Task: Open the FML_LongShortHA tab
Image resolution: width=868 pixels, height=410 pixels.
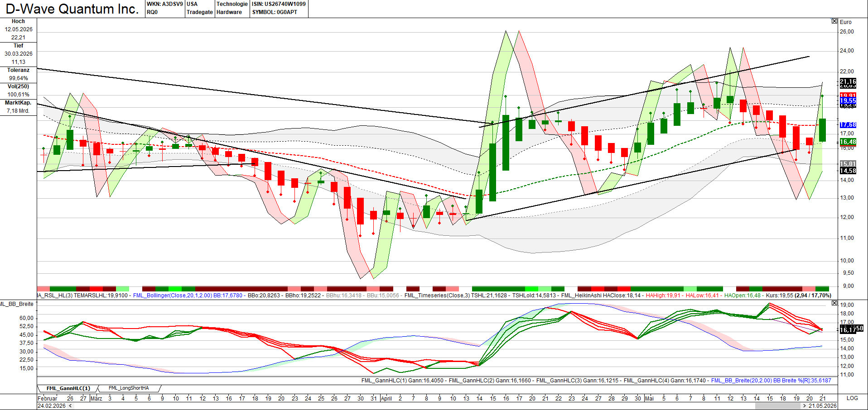Action: coord(129,388)
